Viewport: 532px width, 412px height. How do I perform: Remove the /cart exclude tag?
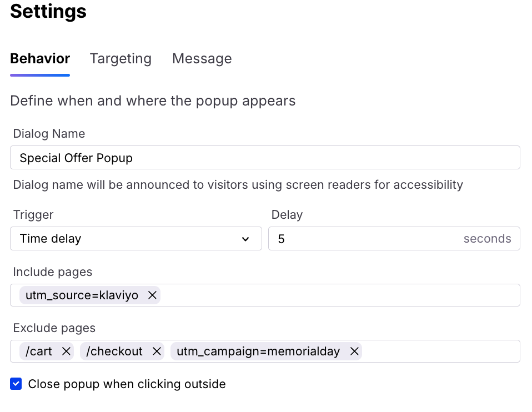click(66, 351)
